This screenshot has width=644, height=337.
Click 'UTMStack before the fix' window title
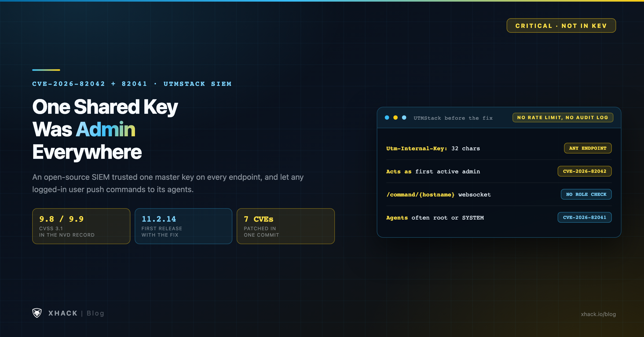coord(453,118)
